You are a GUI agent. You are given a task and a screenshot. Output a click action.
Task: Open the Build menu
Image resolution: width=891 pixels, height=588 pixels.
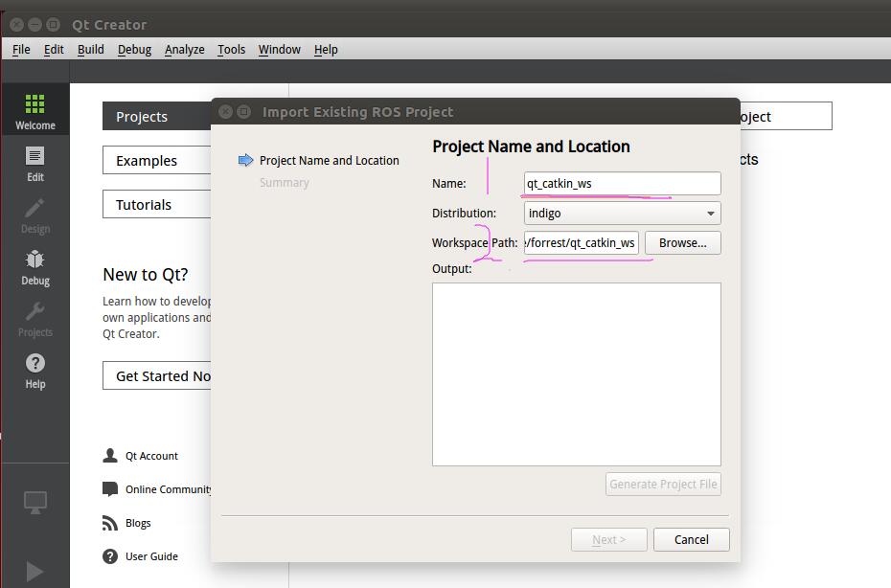(x=91, y=50)
